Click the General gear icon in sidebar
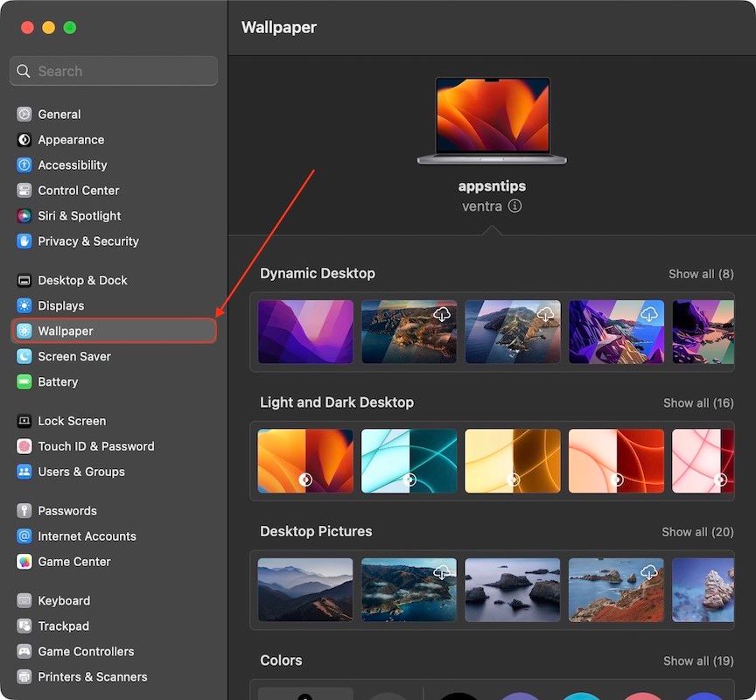 coord(24,114)
